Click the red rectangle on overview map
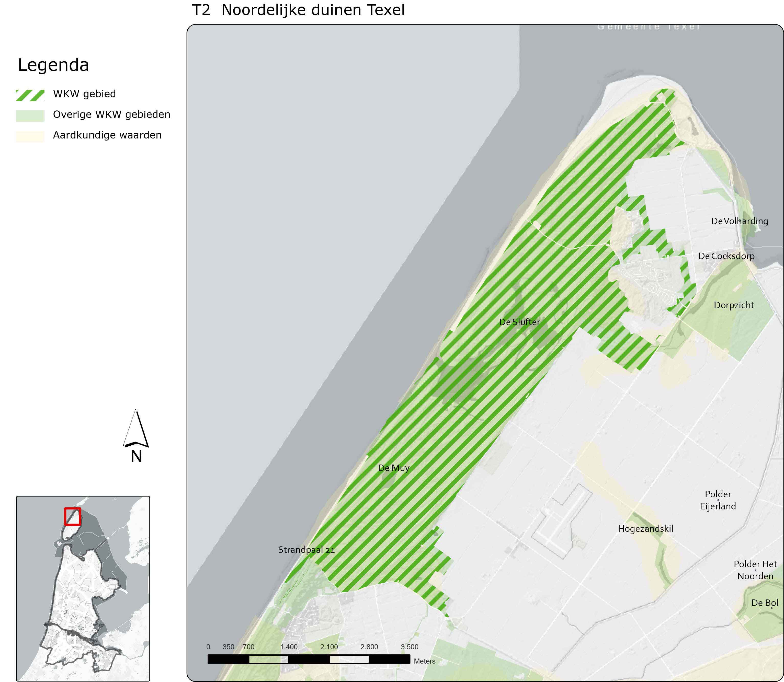The height and width of the screenshot is (682, 784). point(72,516)
